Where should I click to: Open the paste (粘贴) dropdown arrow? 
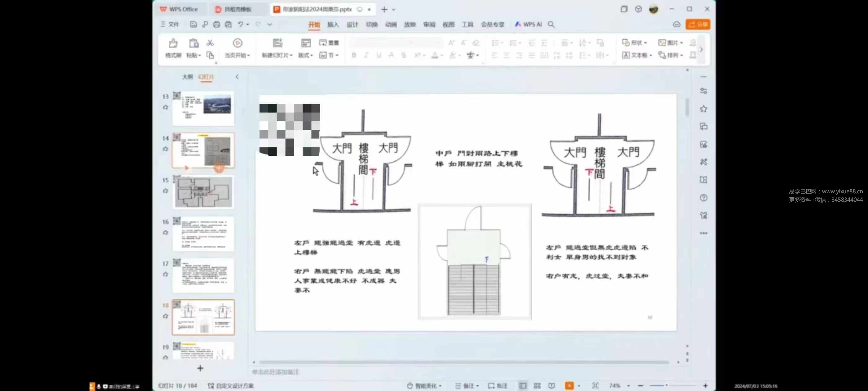[x=199, y=56]
